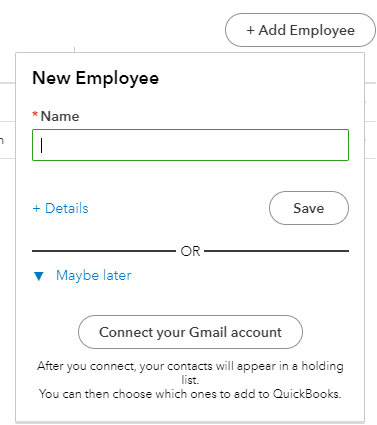Click the plus sign before Details
The width and height of the screenshot is (377, 425).
36,209
